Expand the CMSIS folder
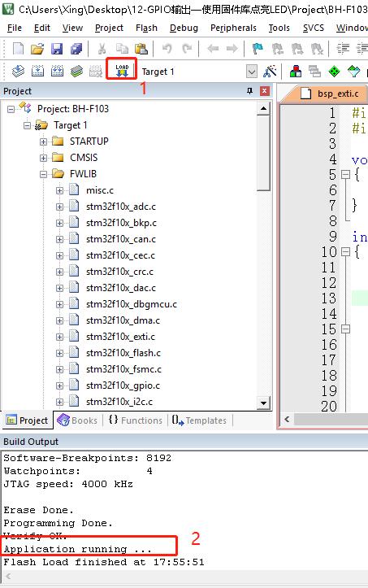Viewport: 368px width, 588px height. 44,158
